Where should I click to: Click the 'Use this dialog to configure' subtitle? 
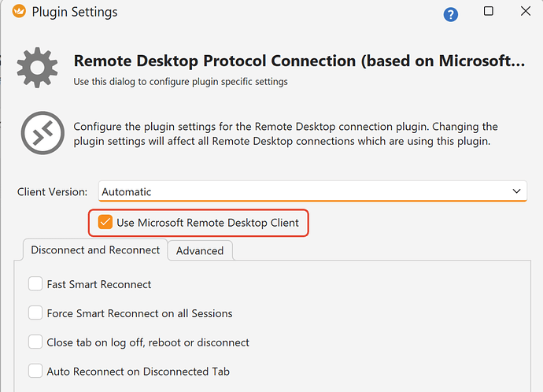pos(180,81)
